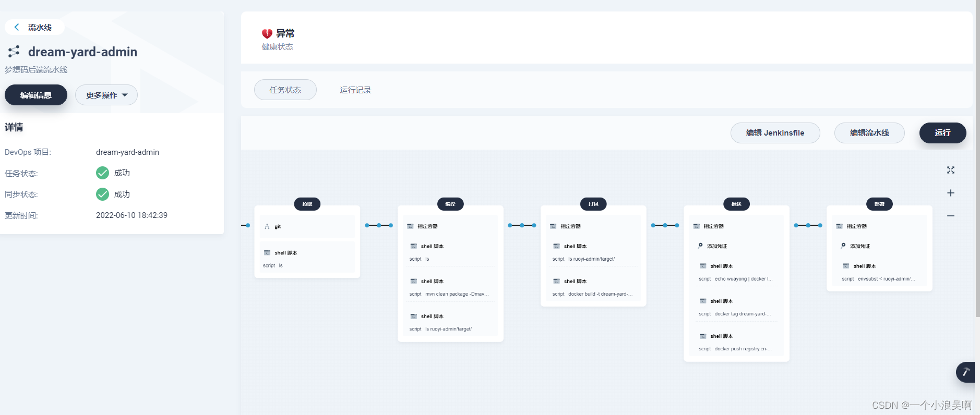
Task: Click the 指定容器 icon in 打包 stage
Action: [x=553, y=226]
